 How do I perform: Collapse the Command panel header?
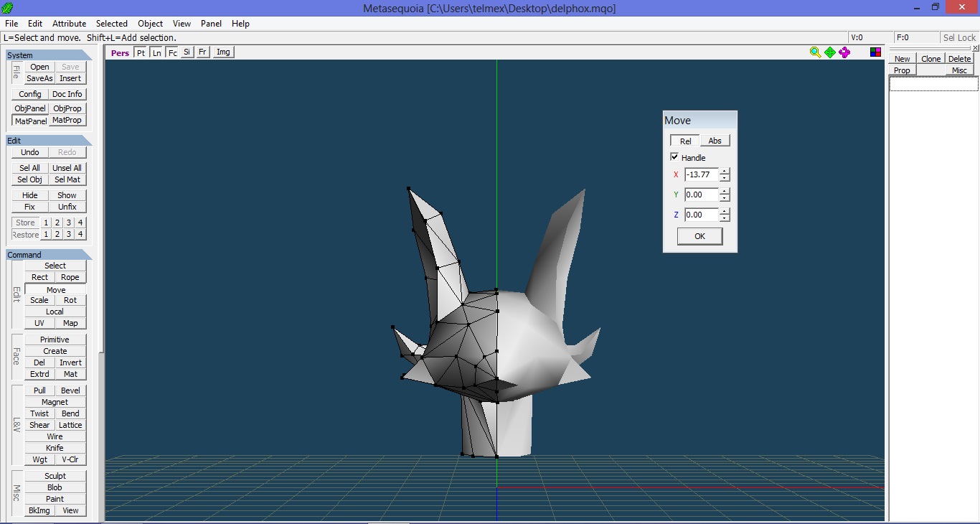[x=49, y=255]
